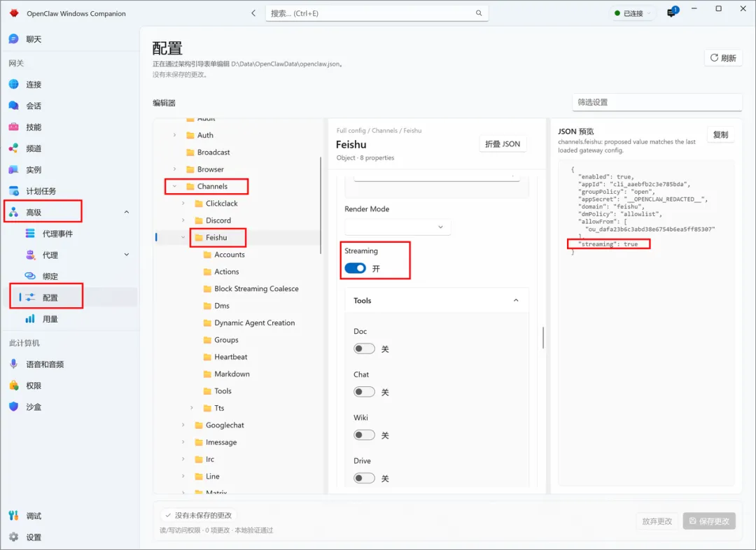Click the 保存更改 save button
This screenshot has width=756, height=550.
pyautogui.click(x=709, y=521)
